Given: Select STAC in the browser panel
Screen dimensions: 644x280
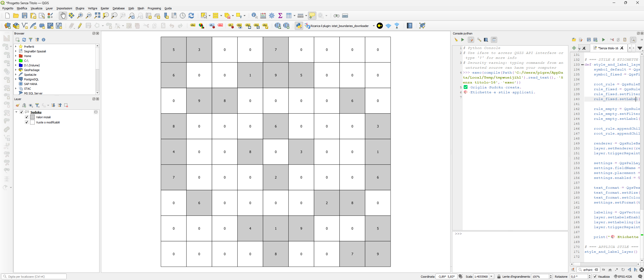Looking at the screenshot, I should click(x=27, y=89).
